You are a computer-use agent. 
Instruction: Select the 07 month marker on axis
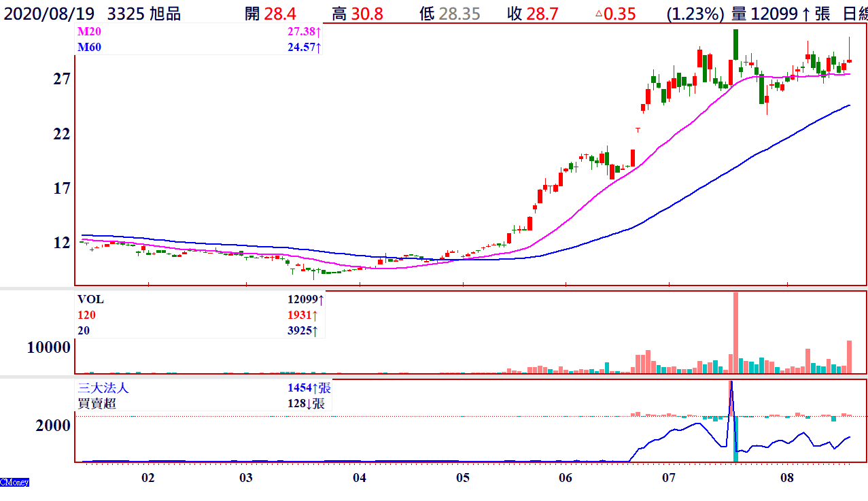[669, 478]
